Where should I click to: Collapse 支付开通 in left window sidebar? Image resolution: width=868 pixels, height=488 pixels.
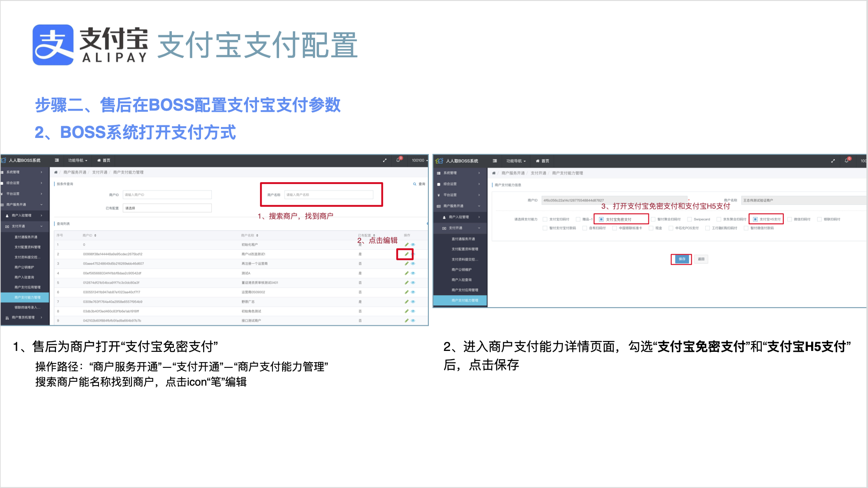pyautogui.click(x=24, y=226)
